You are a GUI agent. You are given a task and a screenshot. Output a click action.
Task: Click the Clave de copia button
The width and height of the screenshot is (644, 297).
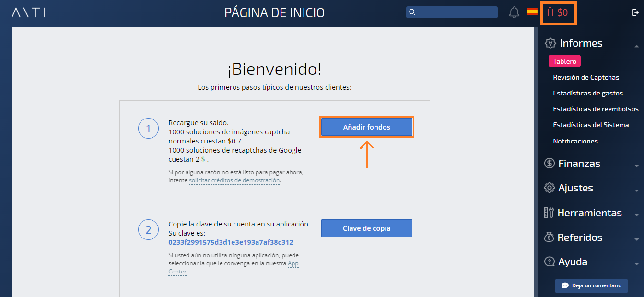pos(367,228)
